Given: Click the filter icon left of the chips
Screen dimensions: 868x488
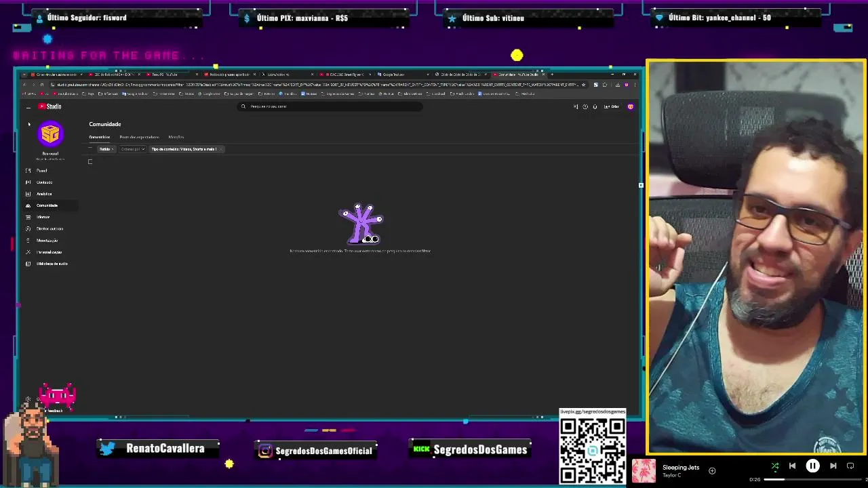Looking at the screenshot, I should 91,149.
